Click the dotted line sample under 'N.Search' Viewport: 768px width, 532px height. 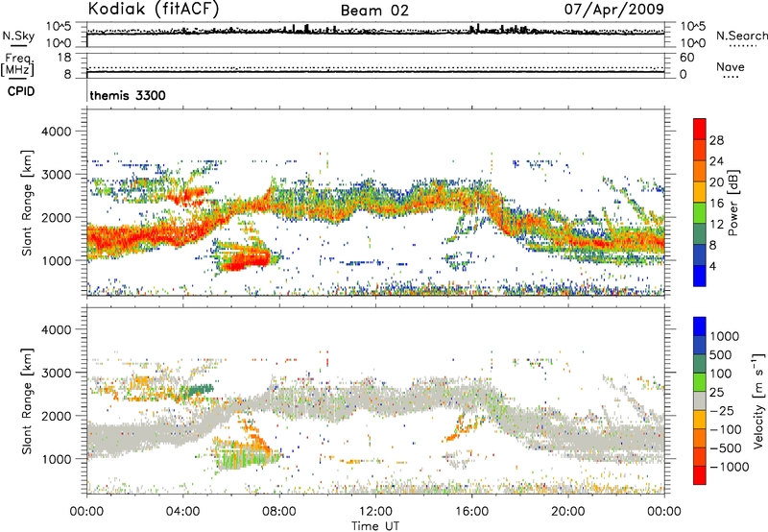click(x=742, y=46)
